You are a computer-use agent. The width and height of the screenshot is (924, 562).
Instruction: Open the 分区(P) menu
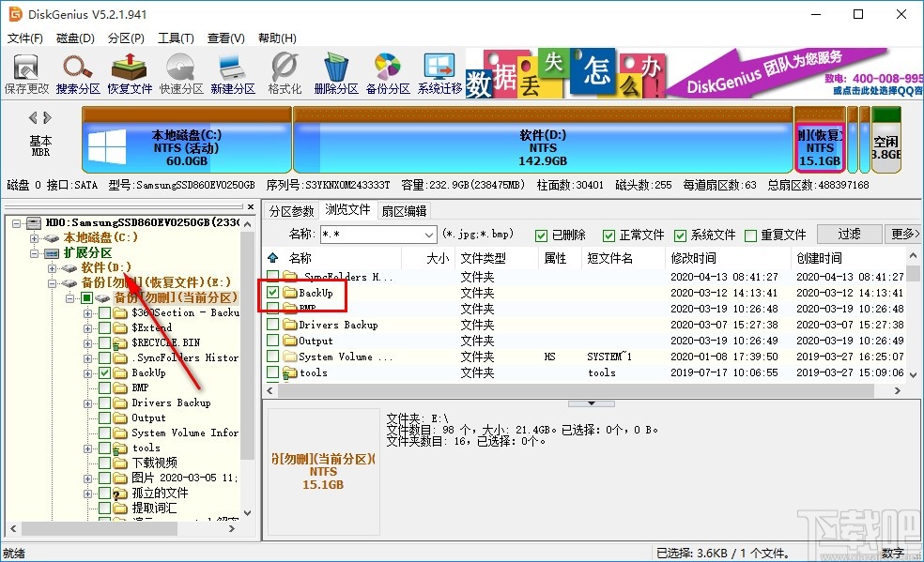[126, 38]
